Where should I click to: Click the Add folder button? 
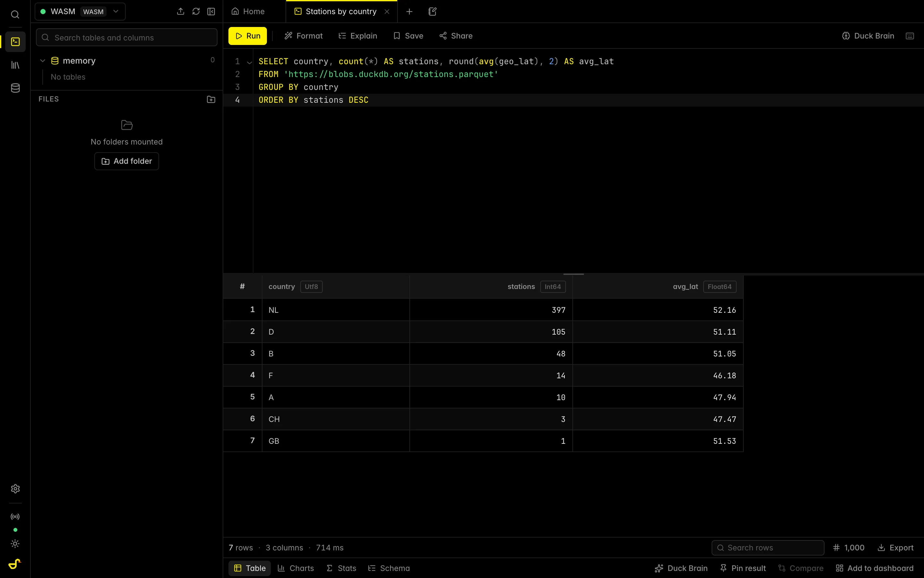127,161
